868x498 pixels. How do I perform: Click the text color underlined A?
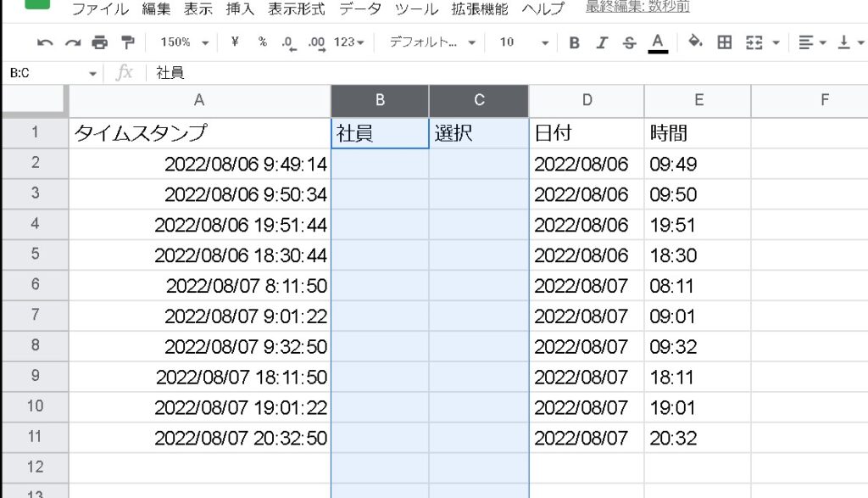point(658,42)
